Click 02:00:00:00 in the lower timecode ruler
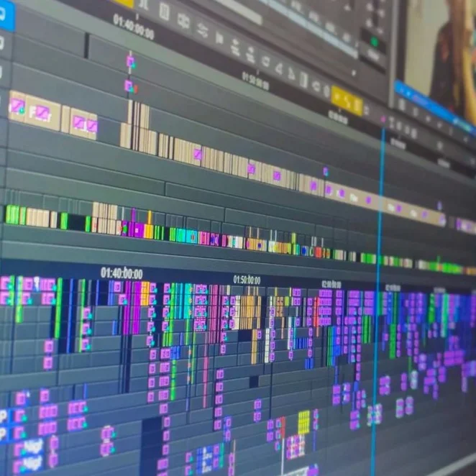 tap(331, 285)
